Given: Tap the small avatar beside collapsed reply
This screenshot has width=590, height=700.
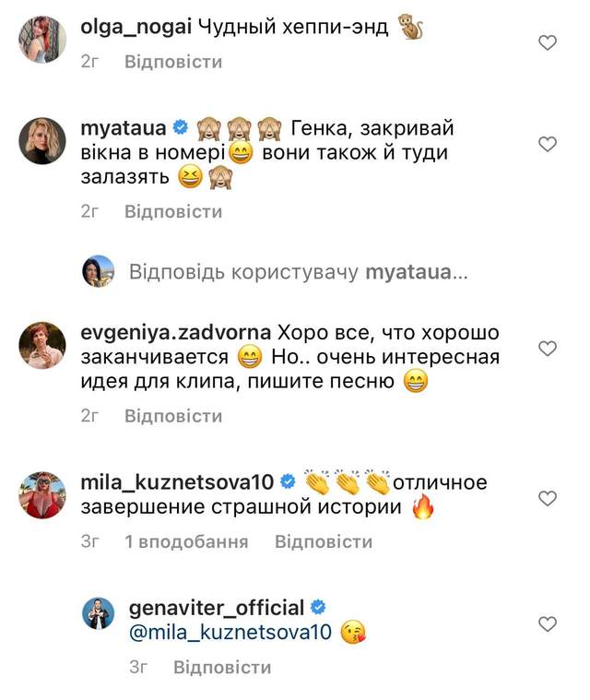Looking at the screenshot, I should tap(98, 271).
